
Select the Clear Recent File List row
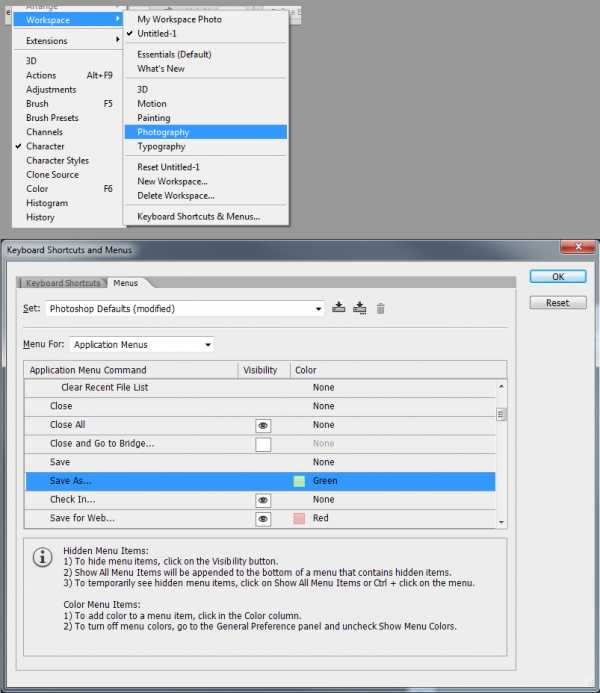105,387
